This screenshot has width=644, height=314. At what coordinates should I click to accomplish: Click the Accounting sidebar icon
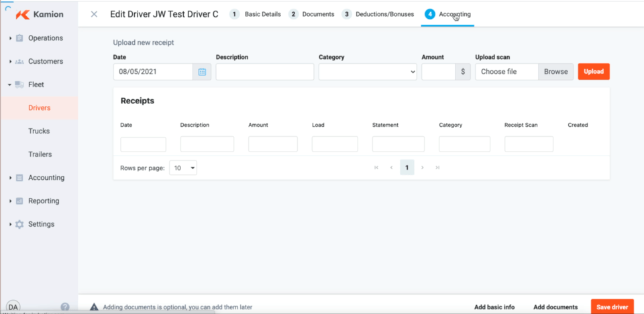(19, 178)
